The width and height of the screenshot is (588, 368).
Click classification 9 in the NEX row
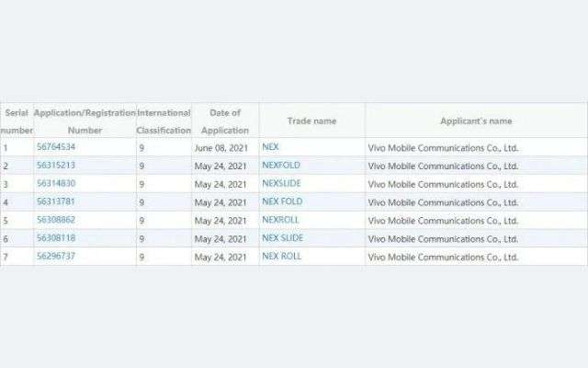[x=141, y=148]
